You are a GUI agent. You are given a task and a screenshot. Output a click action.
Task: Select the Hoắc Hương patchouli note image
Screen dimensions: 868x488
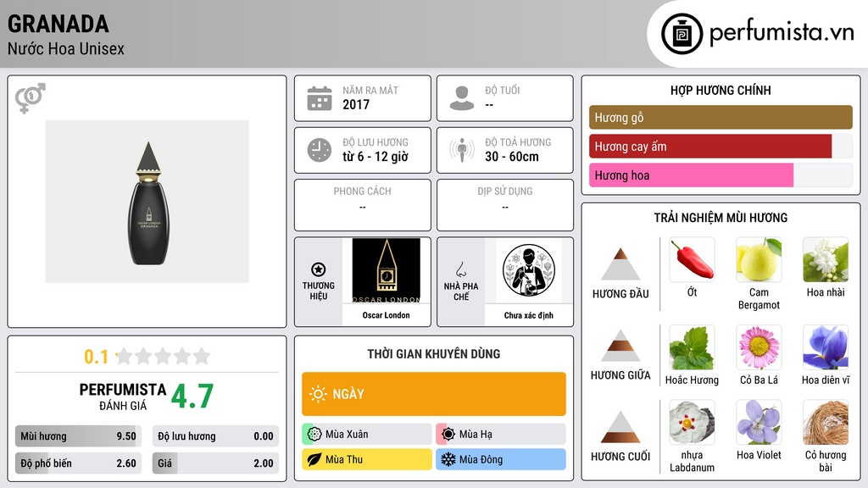pyautogui.click(x=692, y=347)
